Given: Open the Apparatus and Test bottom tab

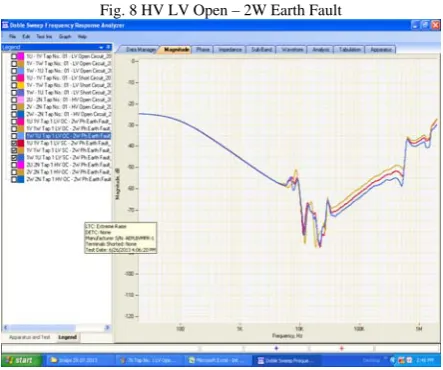Looking at the screenshot, I should coord(29,337).
